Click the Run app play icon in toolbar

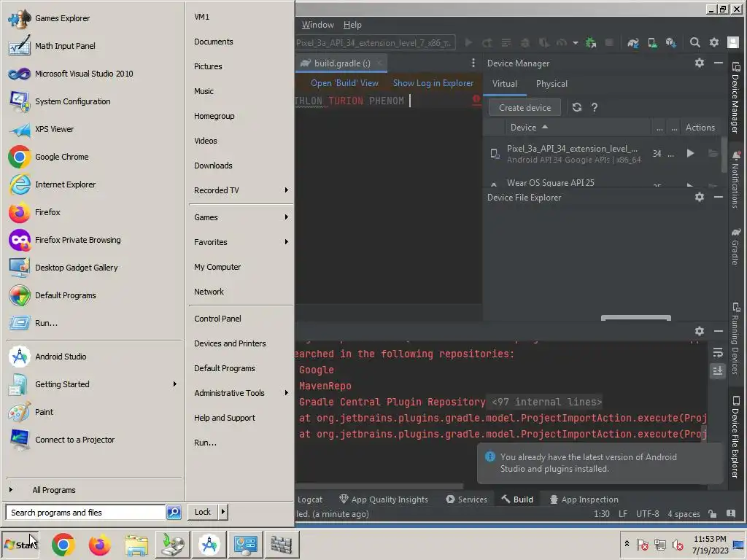[x=469, y=43]
